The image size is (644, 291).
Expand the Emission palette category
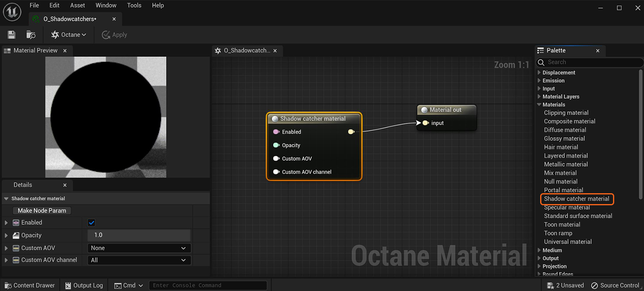[x=539, y=80]
